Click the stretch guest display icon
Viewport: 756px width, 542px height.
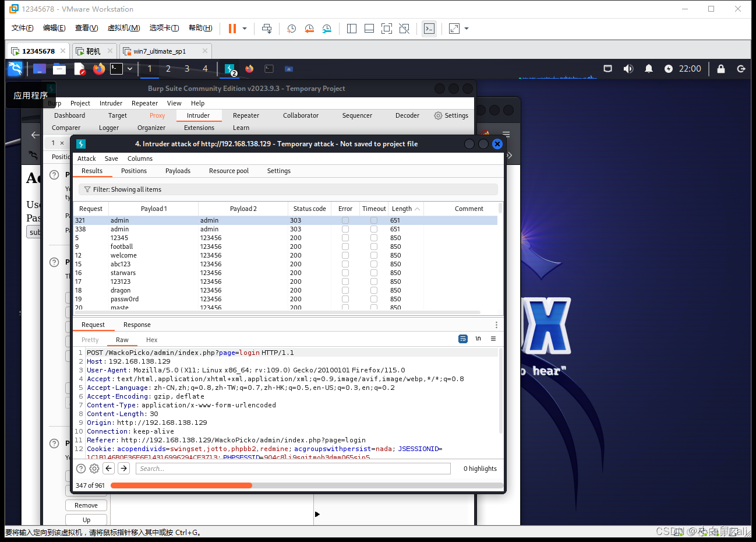click(454, 29)
